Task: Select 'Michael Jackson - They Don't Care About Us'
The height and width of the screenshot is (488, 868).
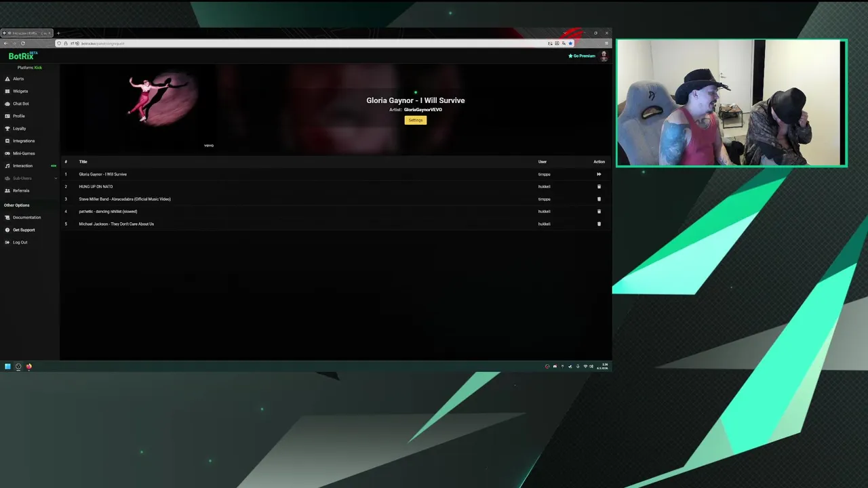Action: click(x=116, y=224)
